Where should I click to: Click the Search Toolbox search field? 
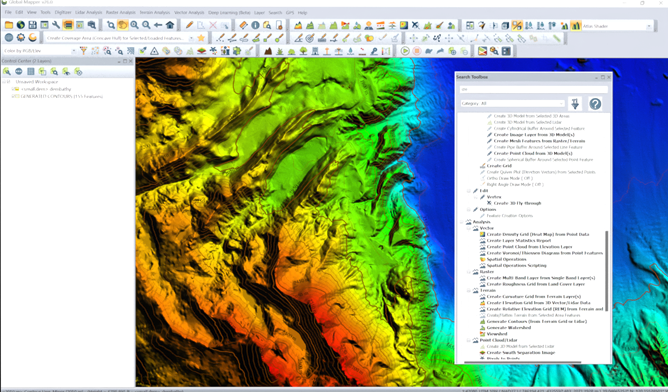(x=533, y=89)
